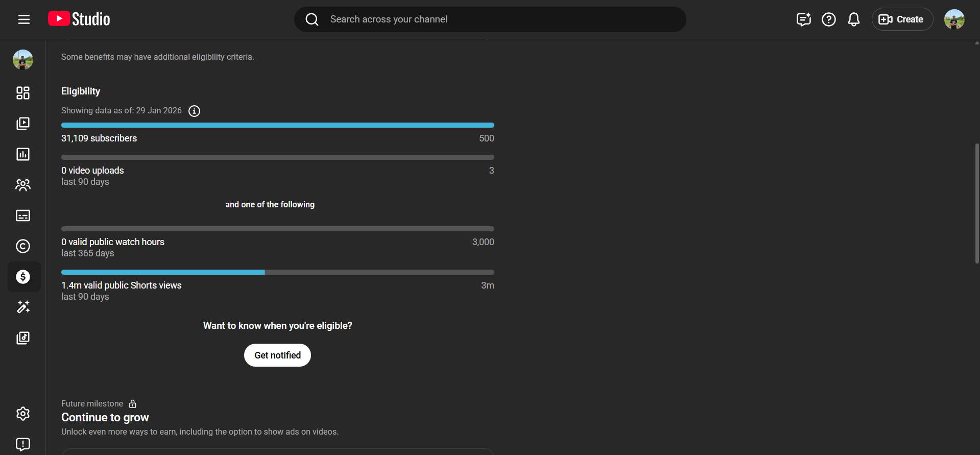Open the Copyright sidebar icon
Viewport: 980px width, 455px height.
pos(23,246)
